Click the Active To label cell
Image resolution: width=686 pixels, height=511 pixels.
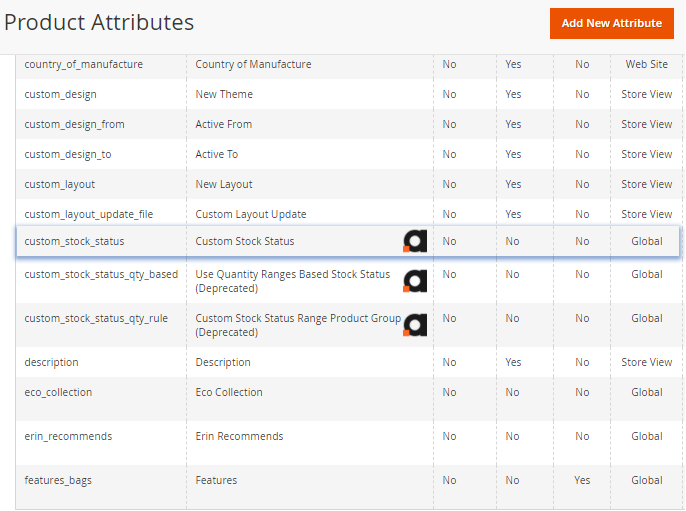[x=217, y=154]
